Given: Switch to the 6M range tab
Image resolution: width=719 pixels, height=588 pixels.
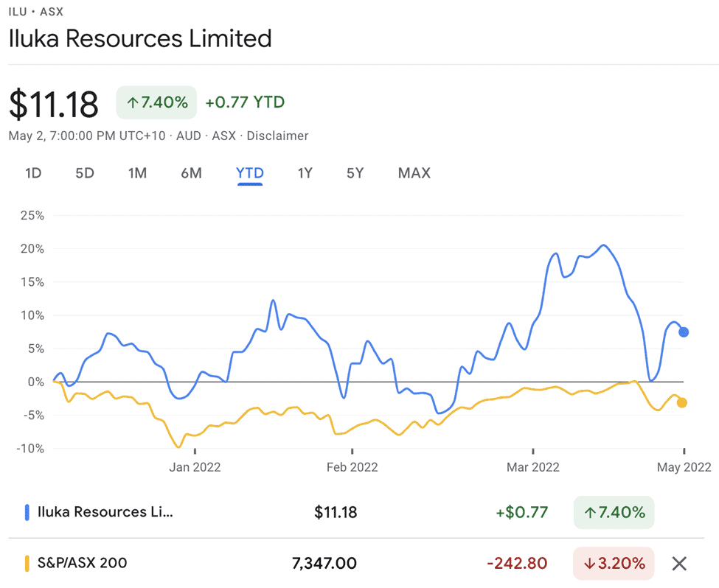Looking at the screenshot, I should [191, 173].
